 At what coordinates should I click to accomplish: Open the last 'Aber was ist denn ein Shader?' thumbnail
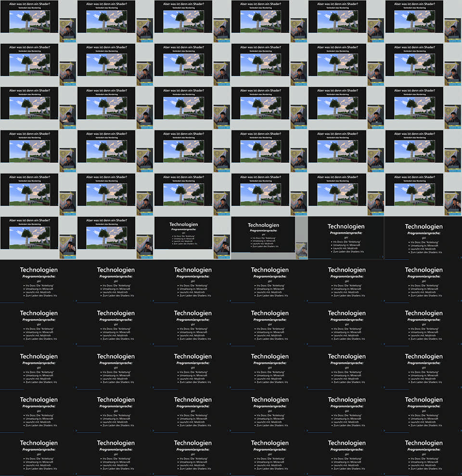[x=115, y=238]
